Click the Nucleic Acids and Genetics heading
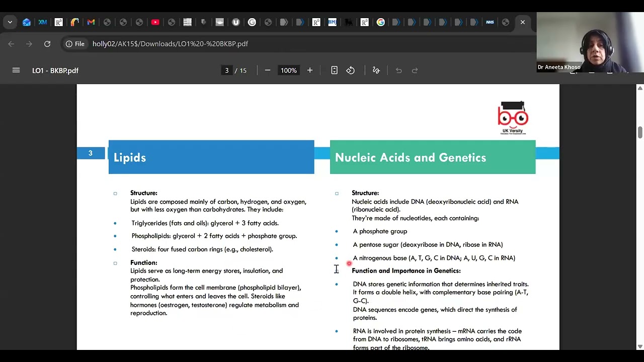Viewport: 644px width, 362px height. 411,158
